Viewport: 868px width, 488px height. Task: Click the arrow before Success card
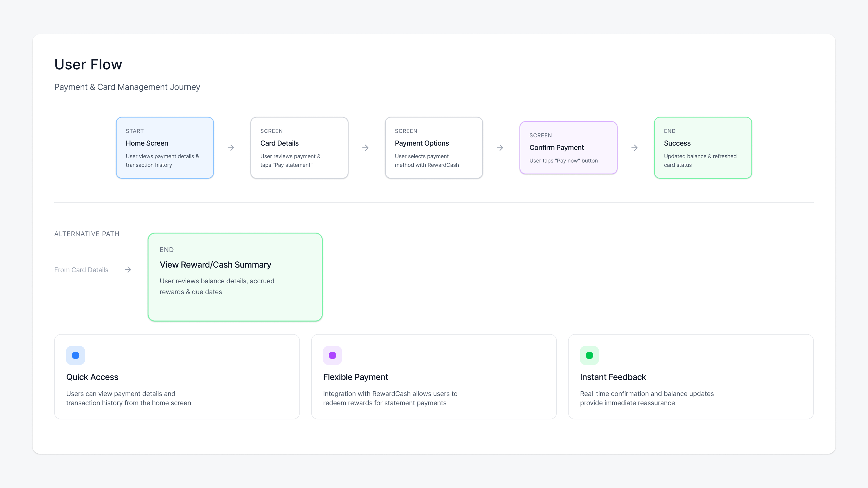point(634,148)
